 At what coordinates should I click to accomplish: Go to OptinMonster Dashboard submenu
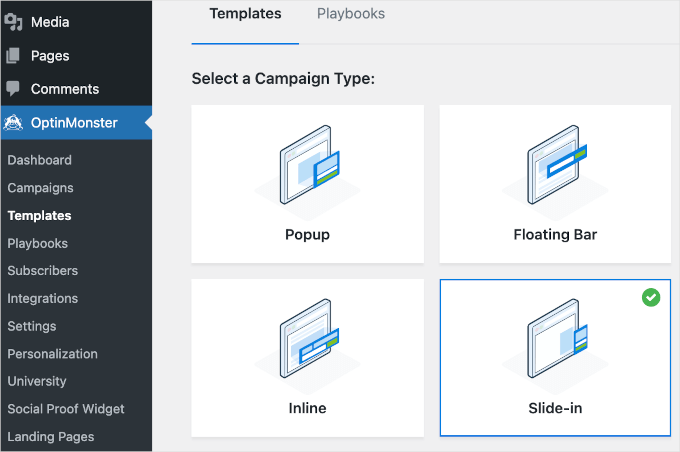click(39, 160)
